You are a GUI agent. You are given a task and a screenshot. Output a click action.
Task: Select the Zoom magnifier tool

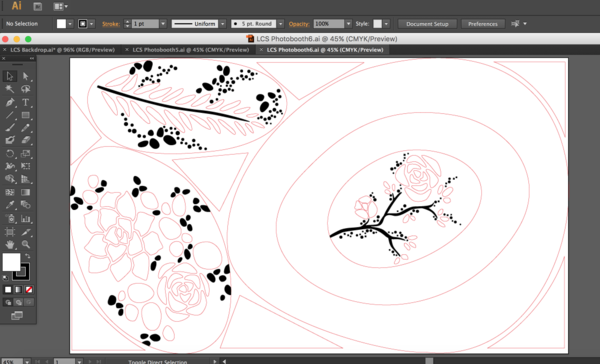coord(26,244)
